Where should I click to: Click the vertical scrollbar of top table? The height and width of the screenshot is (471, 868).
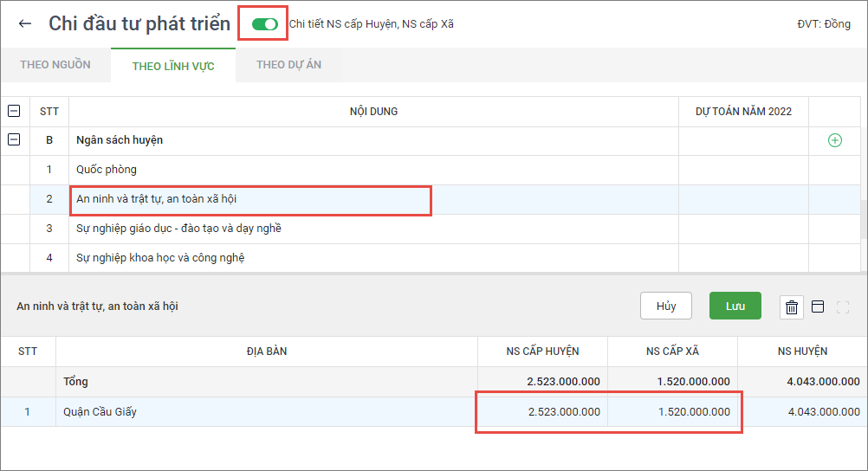pos(863,218)
